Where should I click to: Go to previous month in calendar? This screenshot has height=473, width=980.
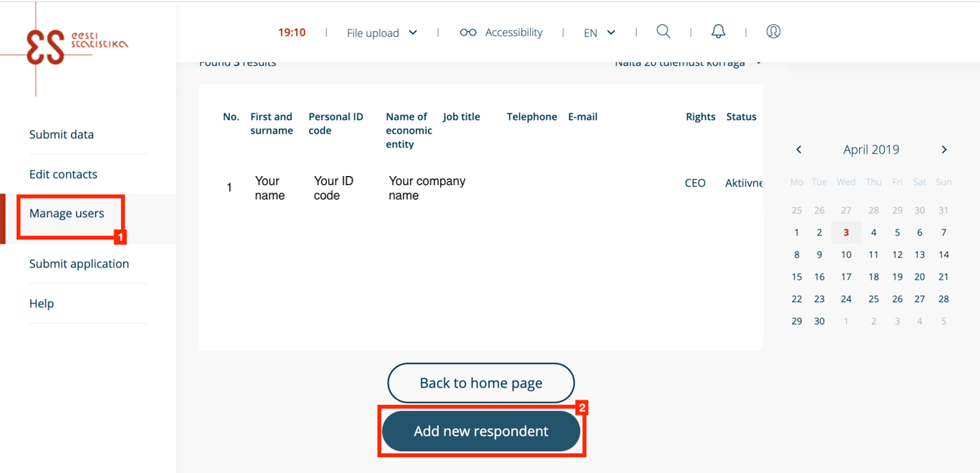pos(799,150)
